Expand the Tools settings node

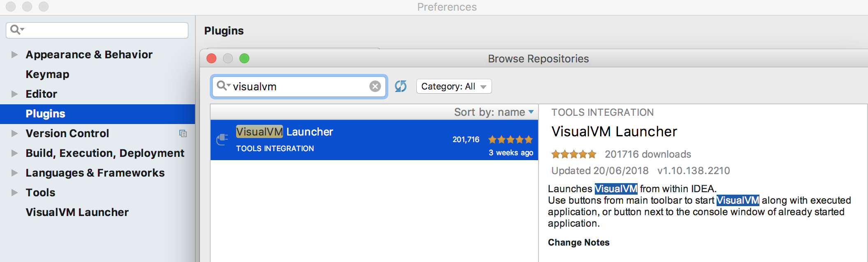click(x=14, y=193)
